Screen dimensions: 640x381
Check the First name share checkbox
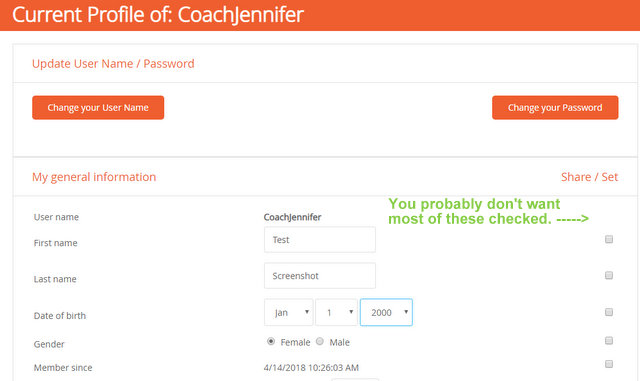click(609, 239)
